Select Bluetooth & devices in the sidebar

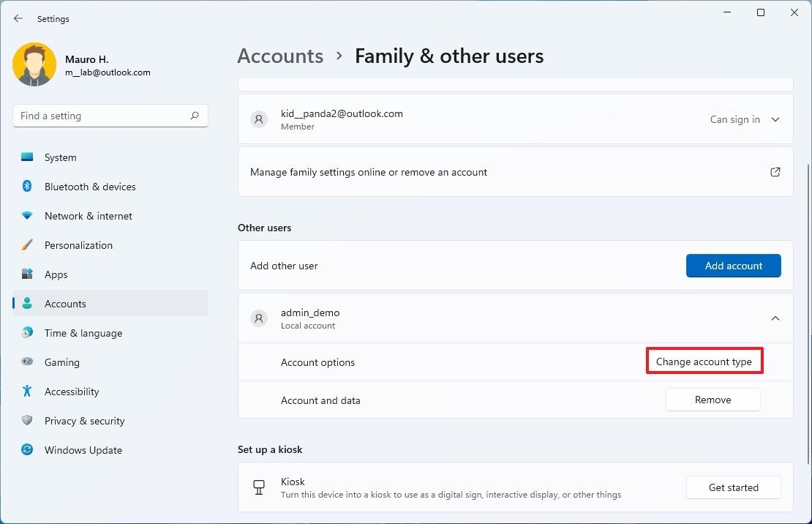click(x=89, y=187)
